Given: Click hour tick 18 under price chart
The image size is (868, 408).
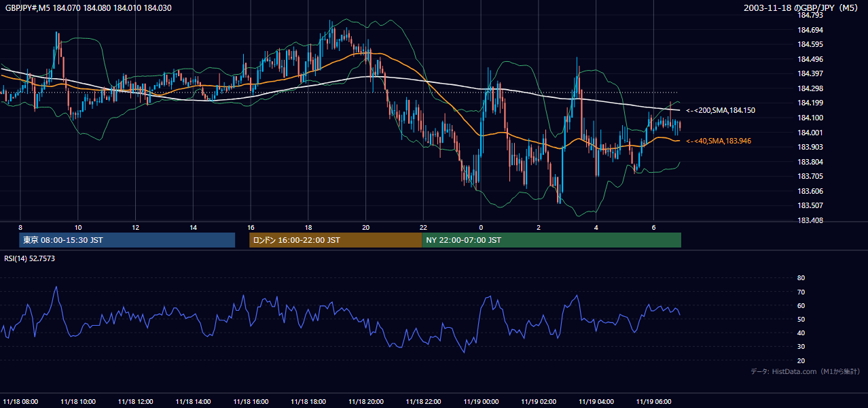Looking at the screenshot, I should (x=308, y=227).
